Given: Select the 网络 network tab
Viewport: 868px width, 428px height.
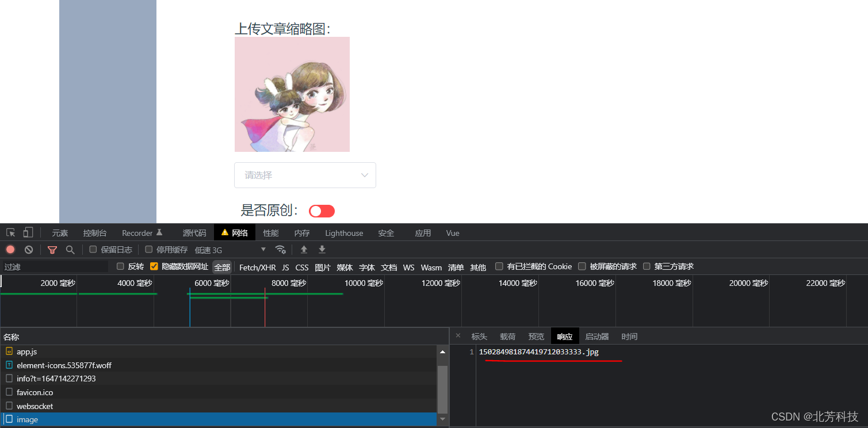Looking at the screenshot, I should coord(235,233).
